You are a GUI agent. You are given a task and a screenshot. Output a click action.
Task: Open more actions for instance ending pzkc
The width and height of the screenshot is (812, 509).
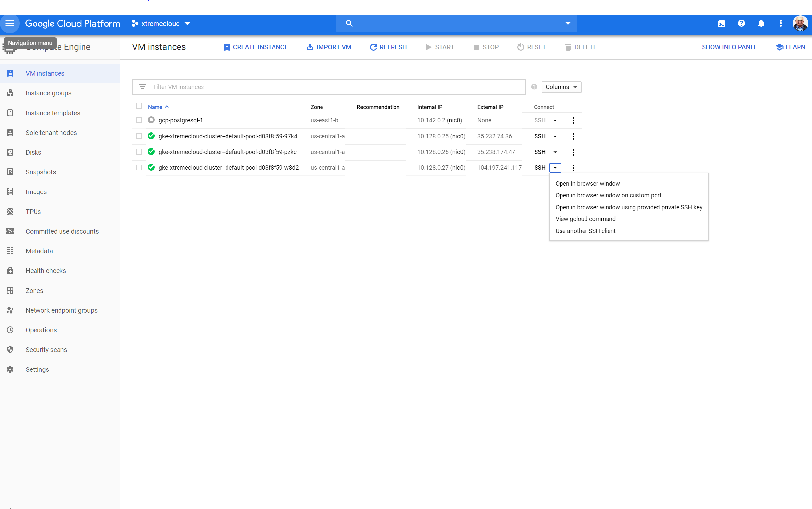(574, 152)
